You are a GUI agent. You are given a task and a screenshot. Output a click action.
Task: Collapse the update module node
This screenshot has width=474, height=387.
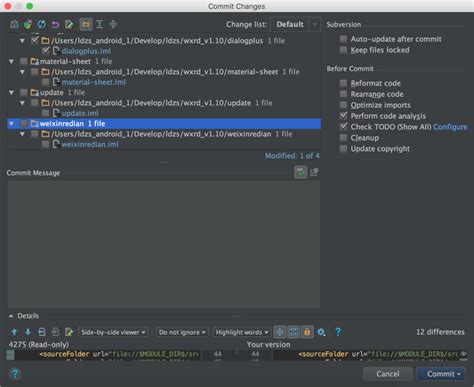point(12,92)
